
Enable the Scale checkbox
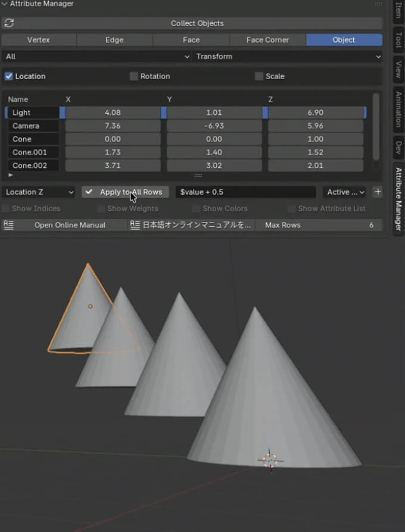point(259,76)
